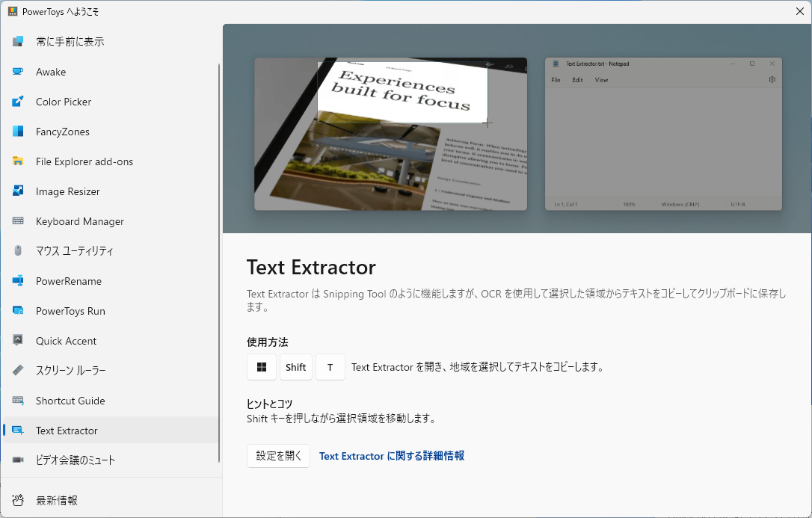
Task: Click the PowerRename icon
Action: (18, 280)
